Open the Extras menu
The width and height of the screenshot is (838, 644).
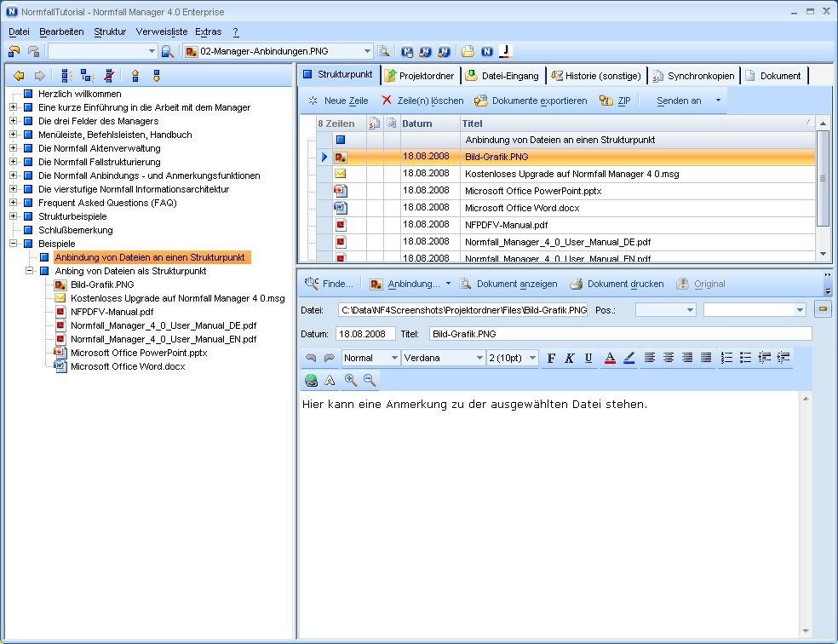click(208, 32)
